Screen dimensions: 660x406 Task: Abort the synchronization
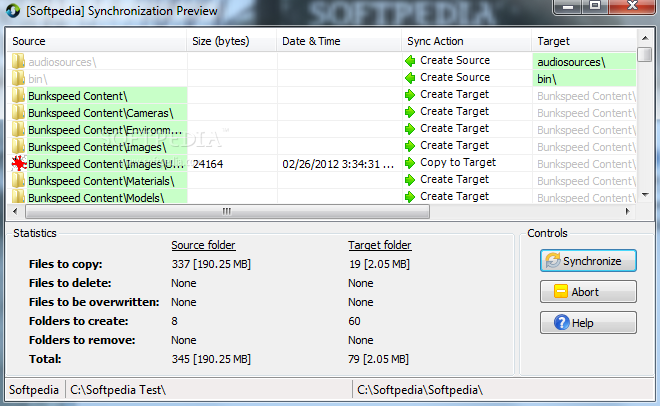coord(588,292)
